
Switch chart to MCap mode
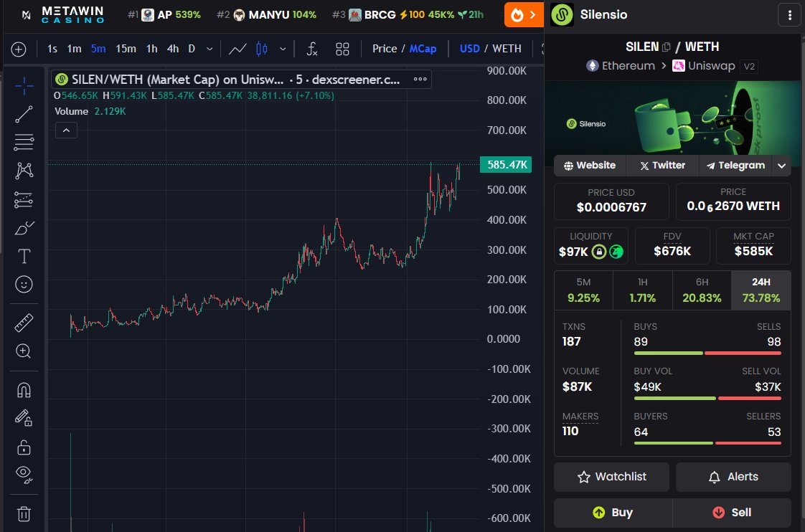(423, 49)
